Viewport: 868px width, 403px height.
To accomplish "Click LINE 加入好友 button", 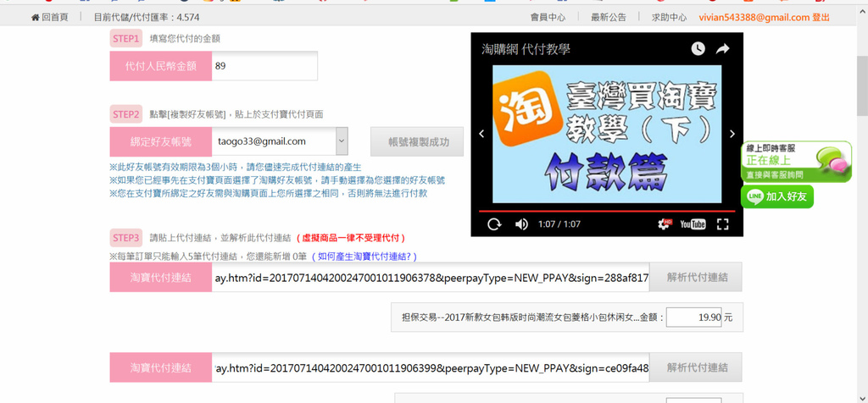I will coord(777,196).
